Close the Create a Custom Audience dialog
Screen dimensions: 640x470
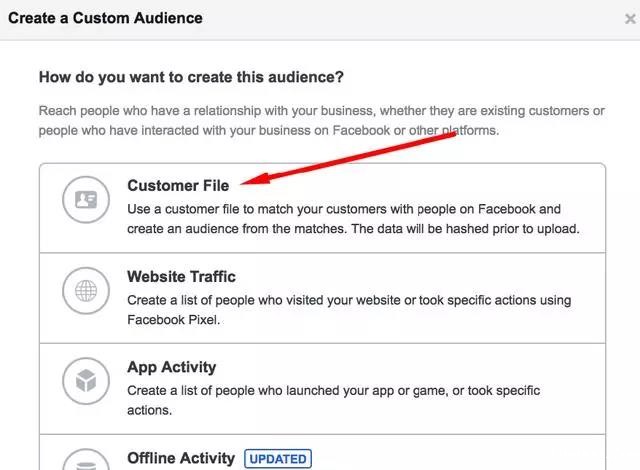(627, 19)
